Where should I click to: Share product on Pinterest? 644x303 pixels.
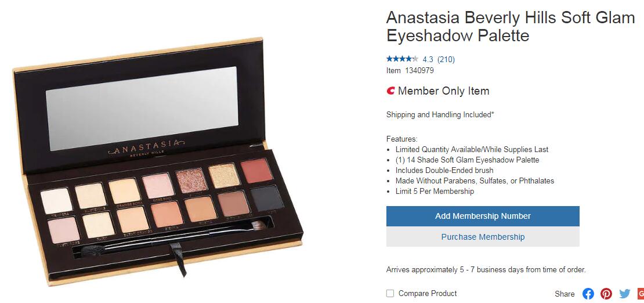click(606, 294)
